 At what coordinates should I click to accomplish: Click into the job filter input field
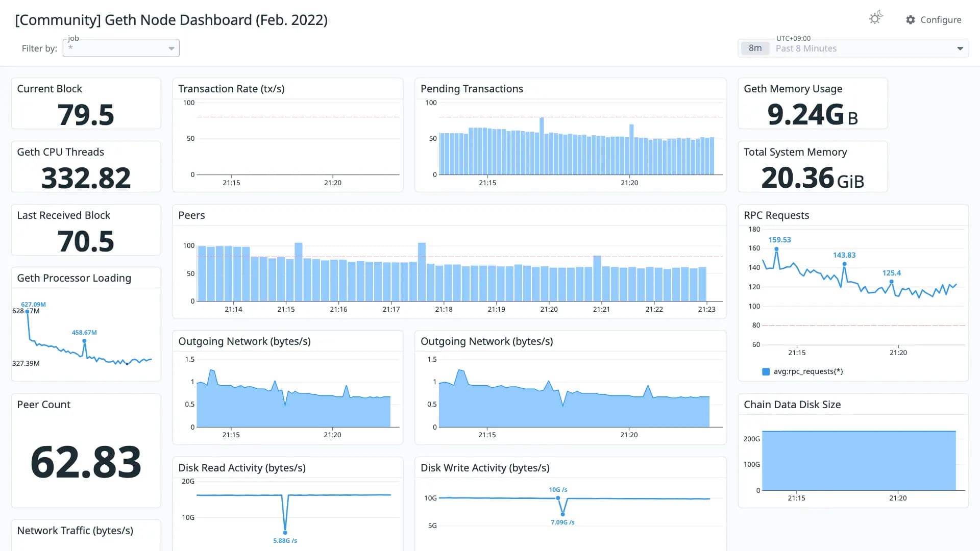click(x=121, y=48)
